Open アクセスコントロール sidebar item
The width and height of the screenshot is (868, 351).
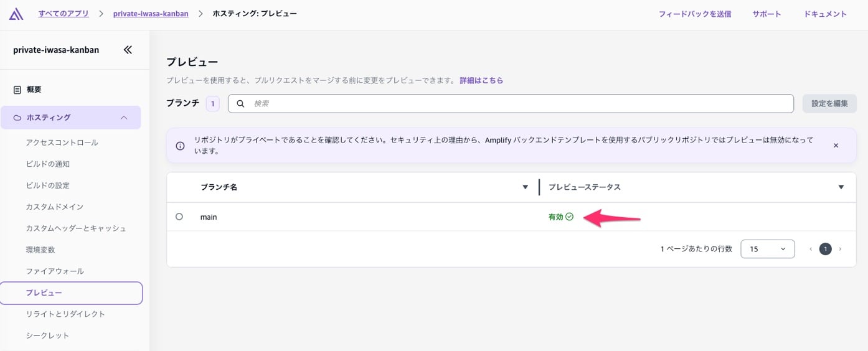point(62,143)
